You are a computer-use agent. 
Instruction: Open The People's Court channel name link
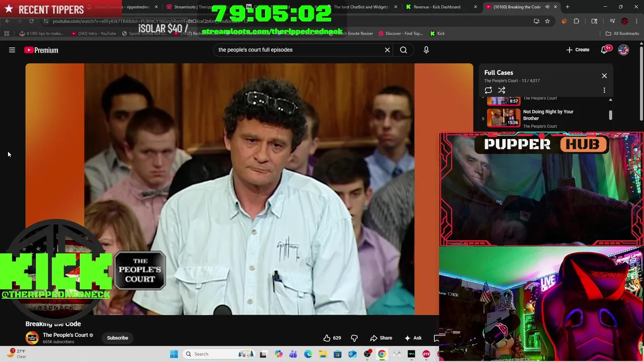coord(65,335)
